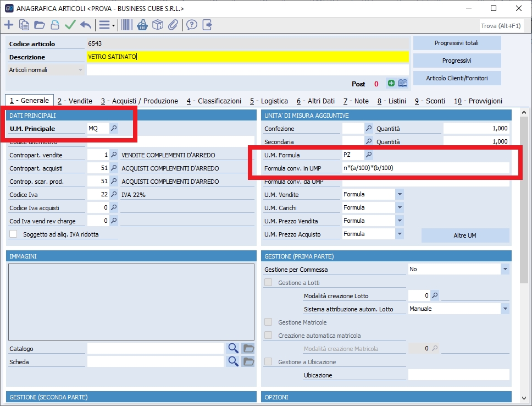Open the barcode tool in toolbar
Viewport: 532px width, 406px height.
click(x=127, y=25)
